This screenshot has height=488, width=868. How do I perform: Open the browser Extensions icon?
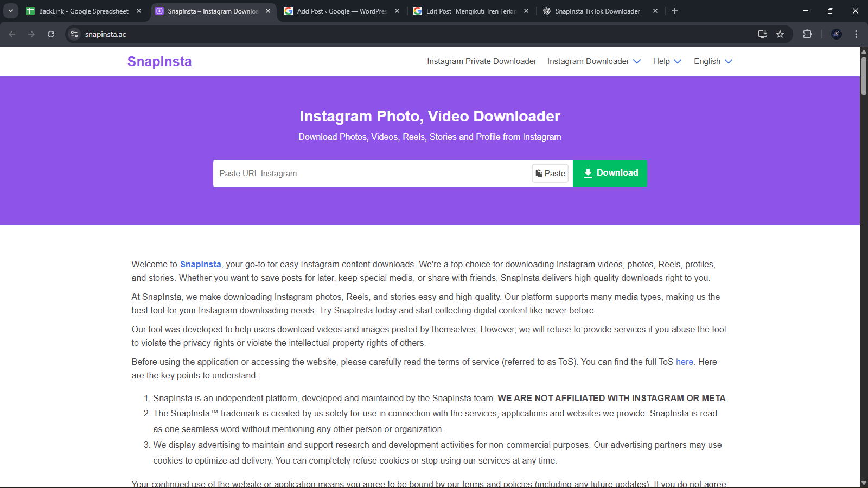click(x=807, y=34)
